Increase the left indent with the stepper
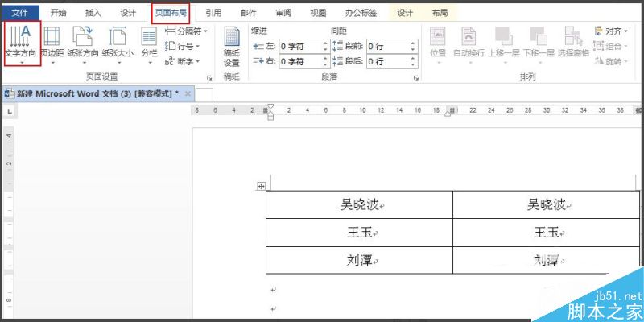This screenshot has height=322, width=644. tap(326, 43)
